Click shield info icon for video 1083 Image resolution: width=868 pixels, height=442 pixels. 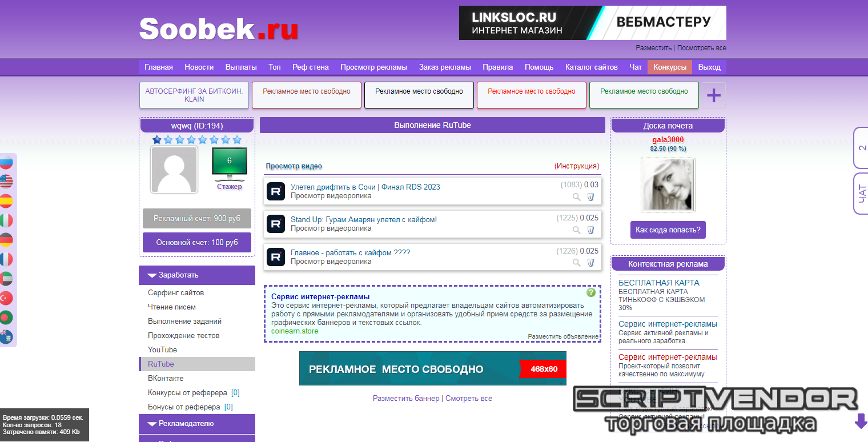click(x=591, y=197)
